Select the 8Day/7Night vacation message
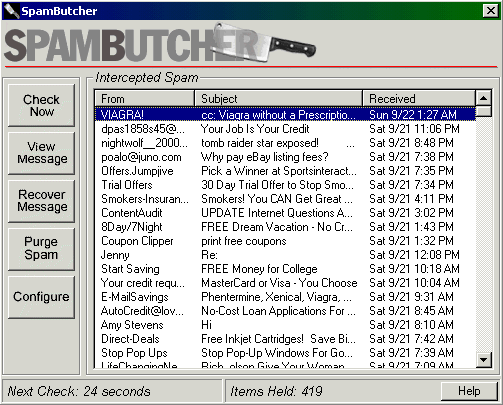Image resolution: width=503 pixels, height=405 pixels. point(285,227)
